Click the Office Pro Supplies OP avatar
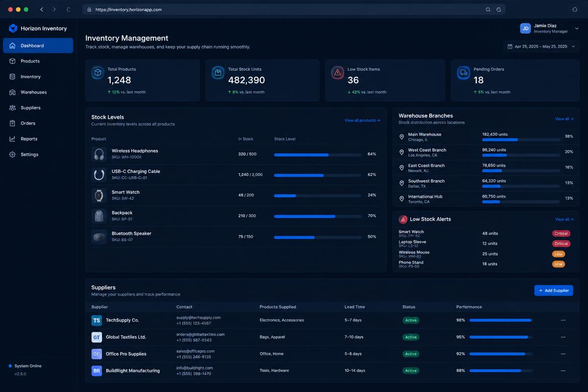The width and height of the screenshot is (588, 392). pos(97,354)
